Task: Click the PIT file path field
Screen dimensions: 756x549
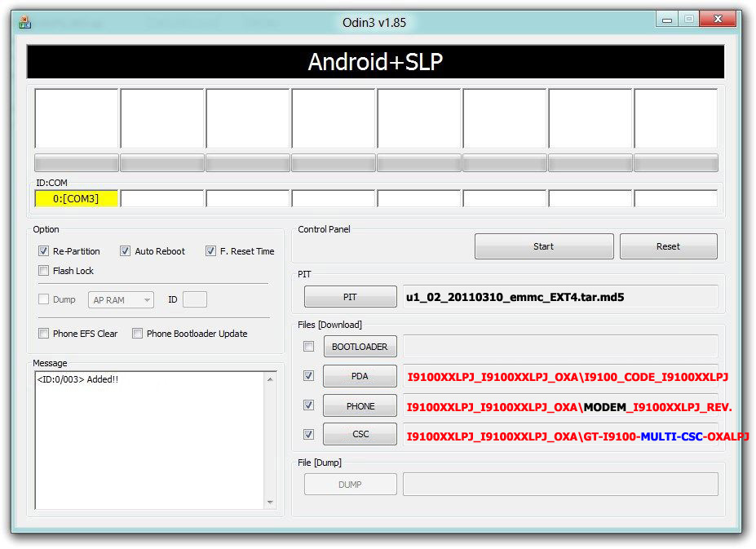Action: coord(560,297)
